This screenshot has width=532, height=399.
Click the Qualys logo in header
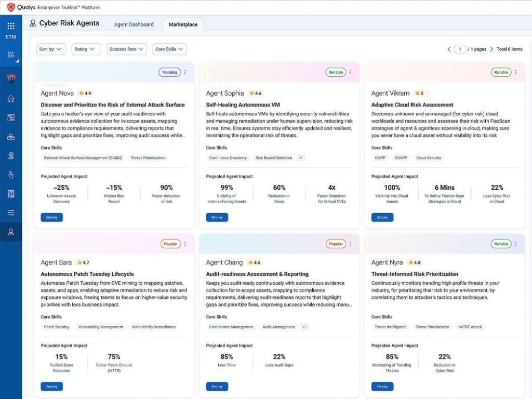[11, 7]
